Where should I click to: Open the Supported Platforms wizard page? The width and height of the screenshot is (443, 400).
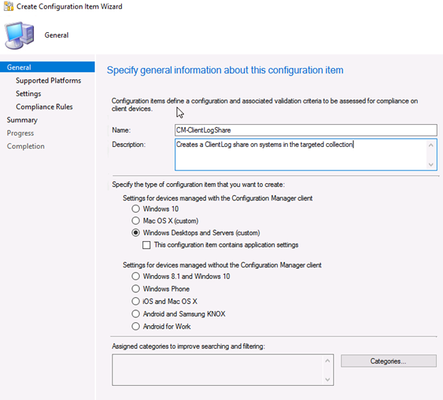point(48,80)
